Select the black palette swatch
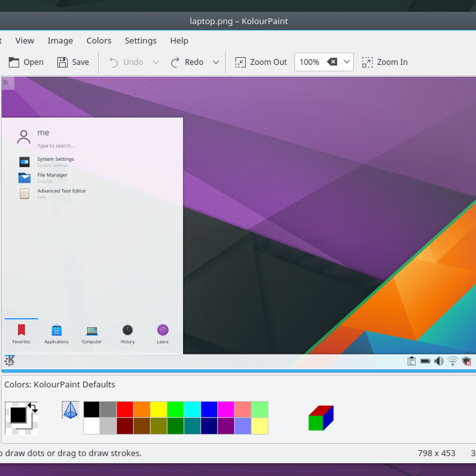This screenshot has width=476, height=476. [92, 409]
